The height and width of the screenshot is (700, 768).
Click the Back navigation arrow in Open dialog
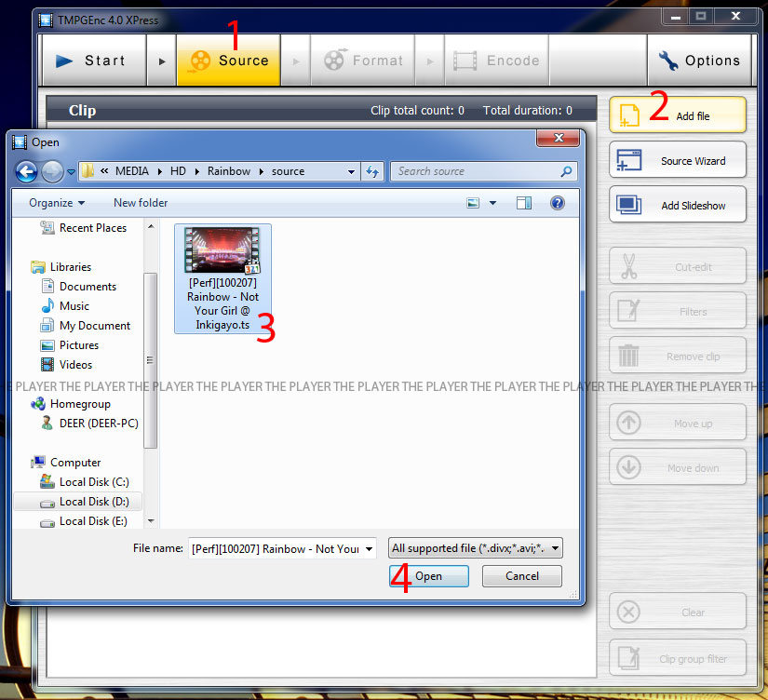click(26, 171)
